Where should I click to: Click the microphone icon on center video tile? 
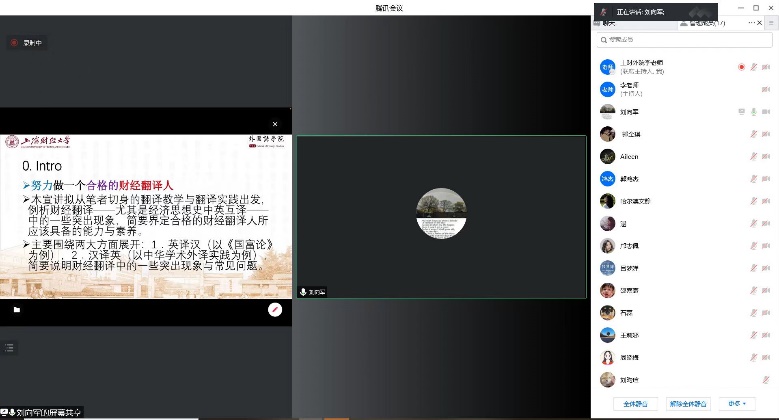(304, 292)
